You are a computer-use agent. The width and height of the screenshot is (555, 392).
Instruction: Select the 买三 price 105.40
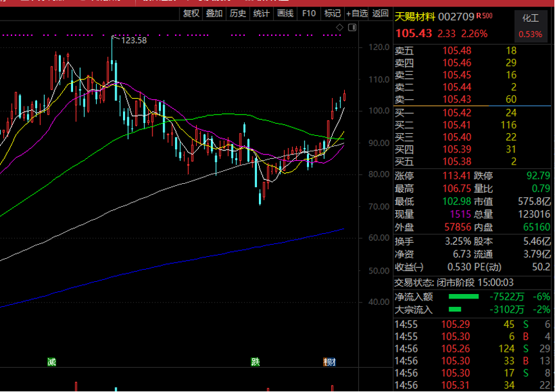pos(457,137)
